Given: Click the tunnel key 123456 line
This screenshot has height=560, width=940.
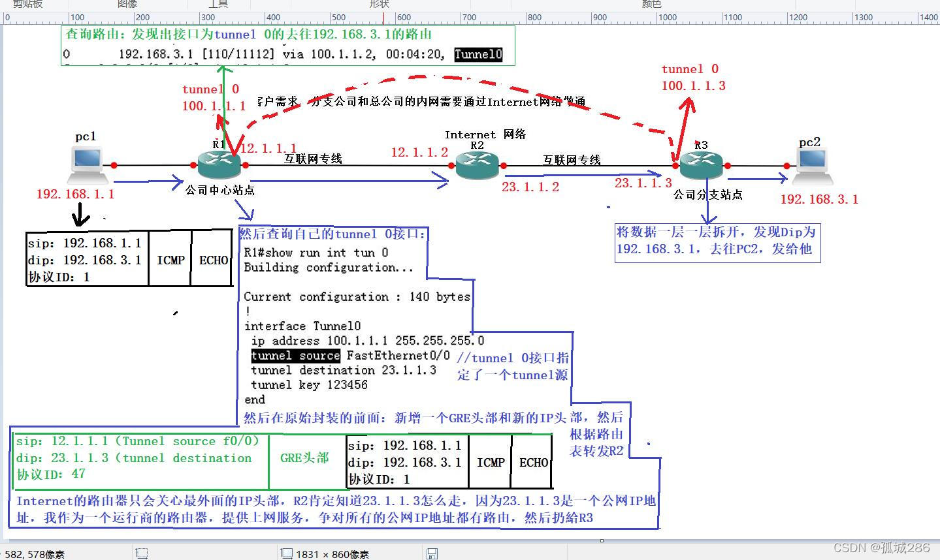Looking at the screenshot, I should tap(309, 385).
